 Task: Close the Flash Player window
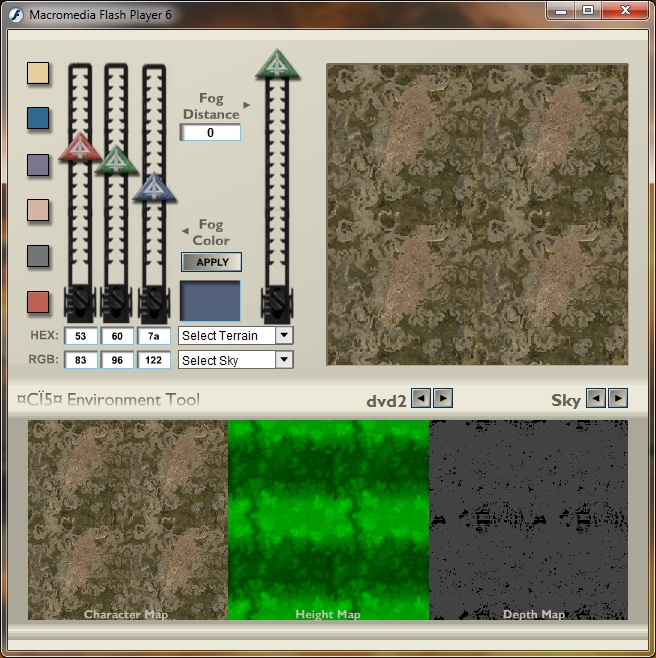pos(625,11)
